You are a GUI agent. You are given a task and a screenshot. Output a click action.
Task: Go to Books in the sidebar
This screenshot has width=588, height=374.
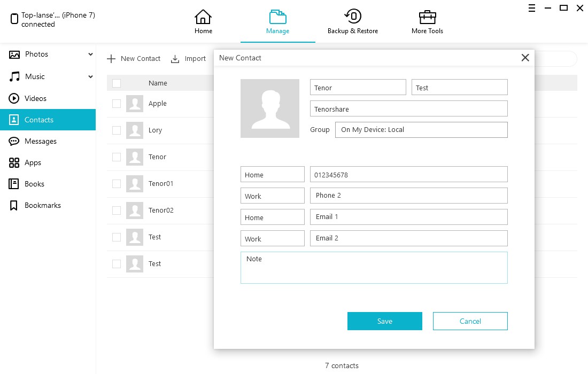(48, 184)
